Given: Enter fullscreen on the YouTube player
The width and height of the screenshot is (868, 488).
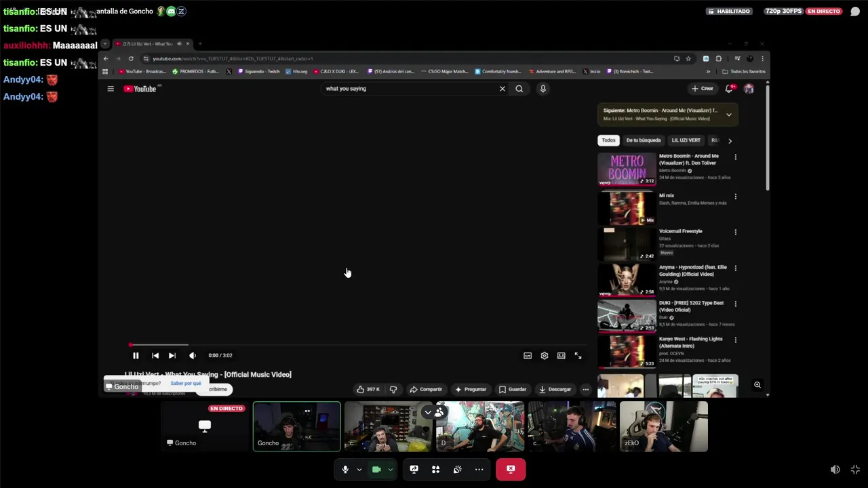Looking at the screenshot, I should (578, 355).
